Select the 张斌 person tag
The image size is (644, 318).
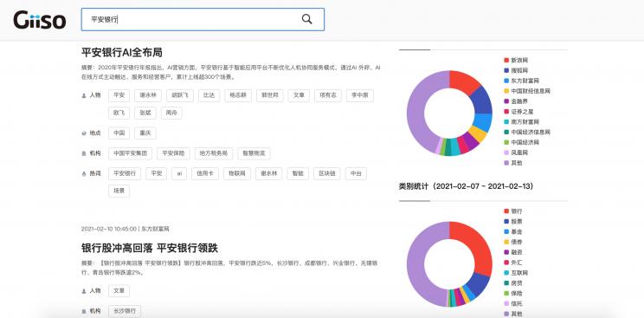pyautogui.click(x=145, y=114)
